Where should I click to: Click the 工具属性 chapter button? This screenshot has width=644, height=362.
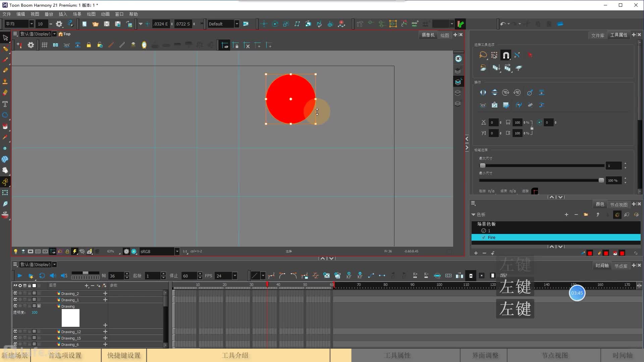coord(397,355)
